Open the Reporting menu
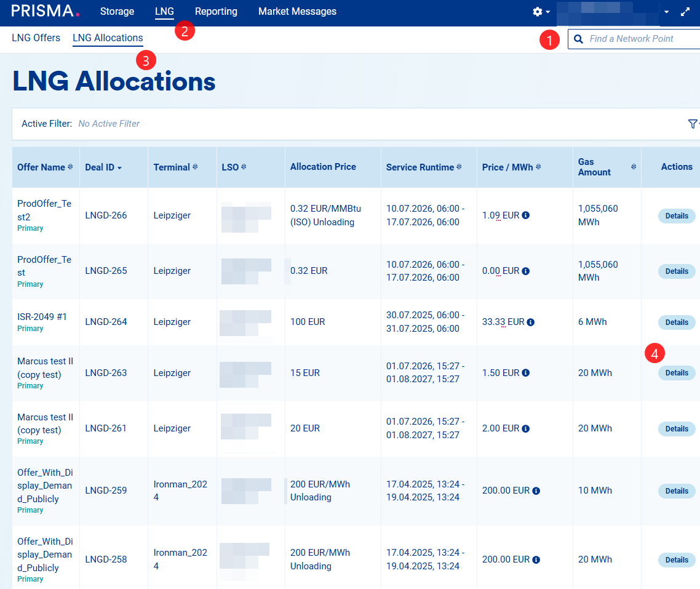 216,12
